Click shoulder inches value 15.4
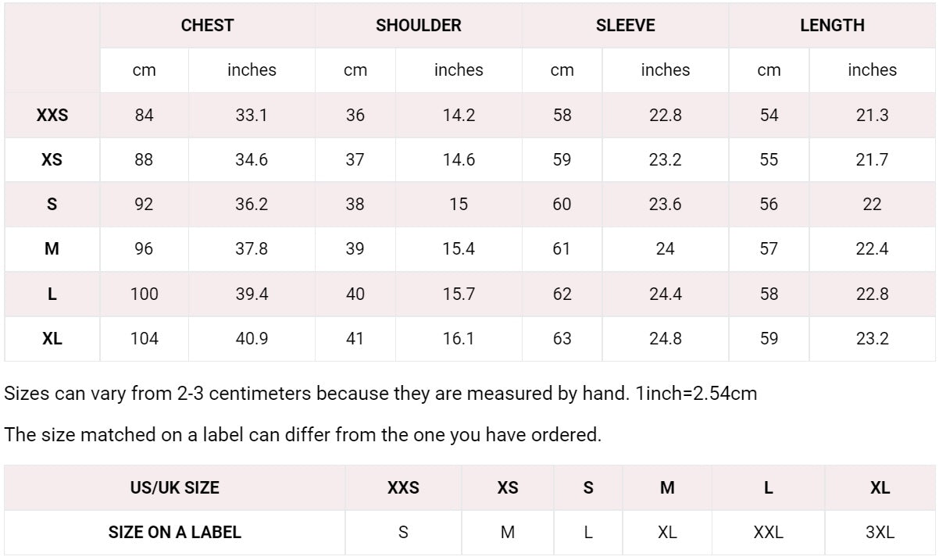The image size is (939, 560). coord(459,249)
